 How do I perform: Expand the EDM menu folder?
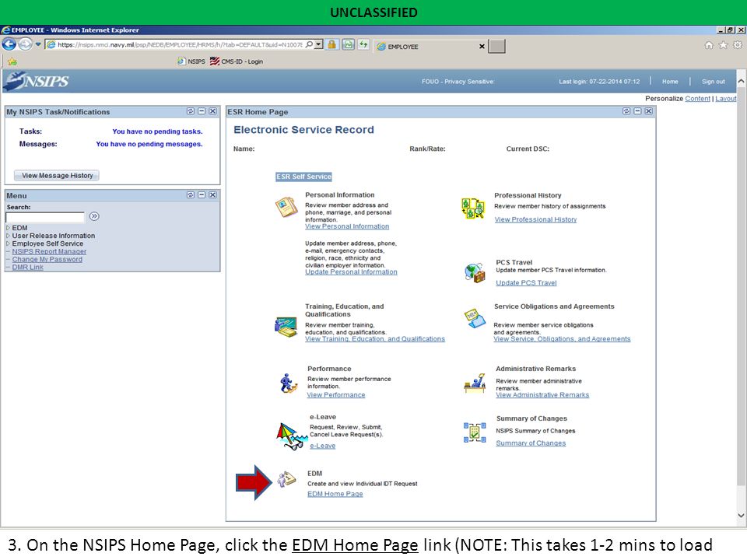8,228
